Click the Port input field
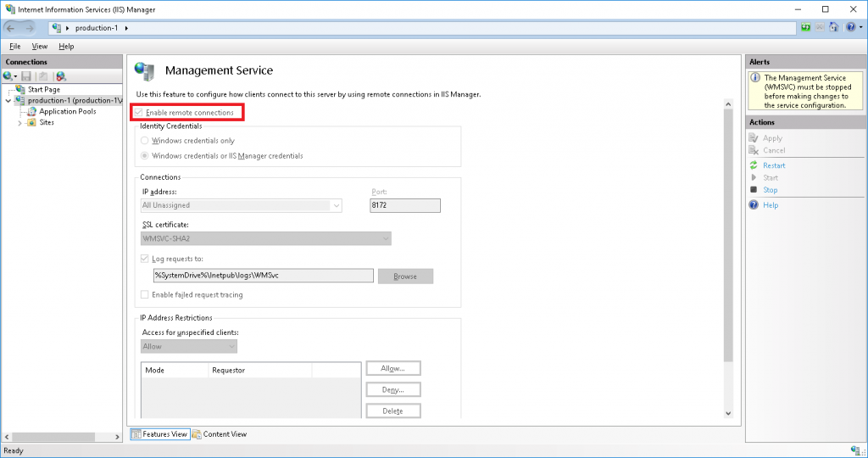Image resolution: width=868 pixels, height=458 pixels. 405,205
